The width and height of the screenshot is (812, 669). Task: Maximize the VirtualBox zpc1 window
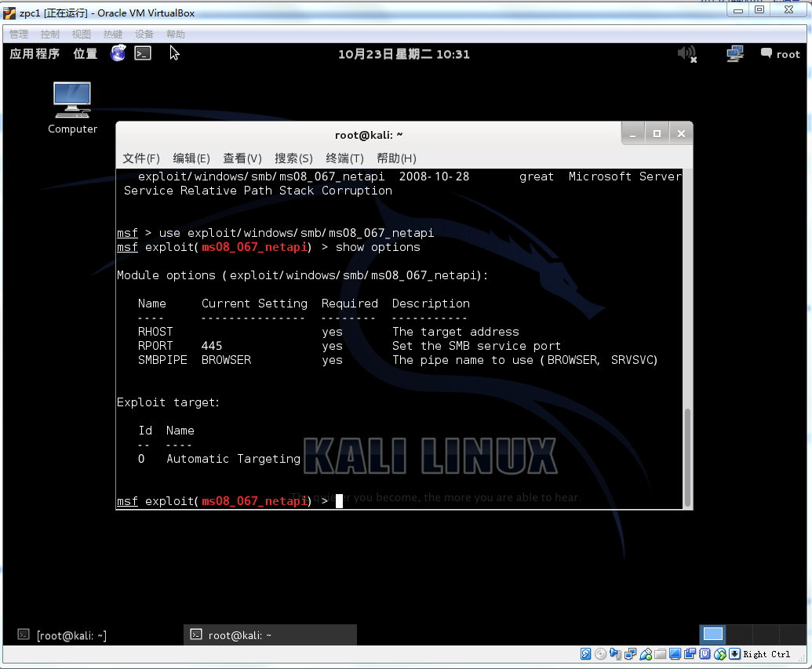[759, 10]
